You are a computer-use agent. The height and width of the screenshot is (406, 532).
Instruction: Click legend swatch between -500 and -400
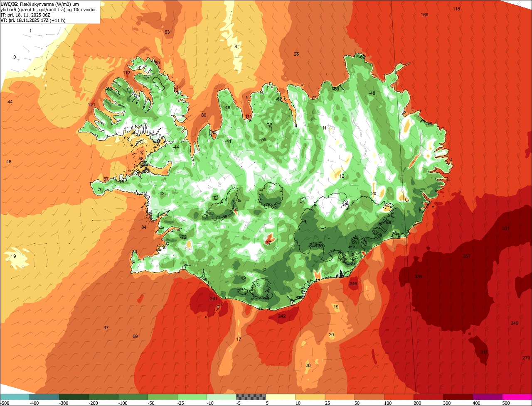15,397
